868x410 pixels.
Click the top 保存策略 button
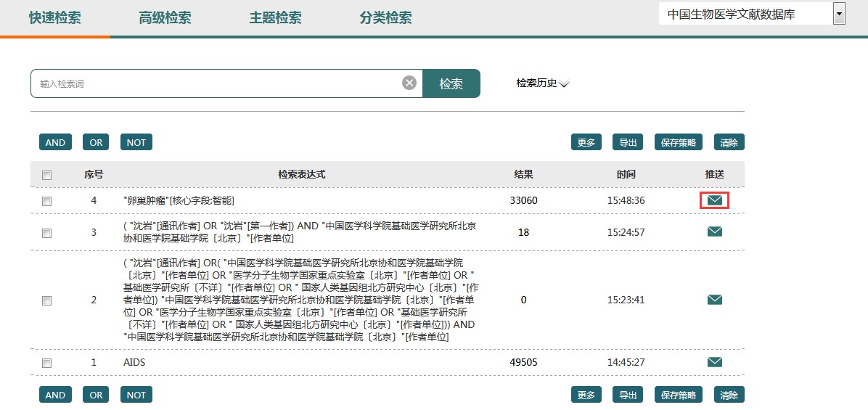(679, 142)
